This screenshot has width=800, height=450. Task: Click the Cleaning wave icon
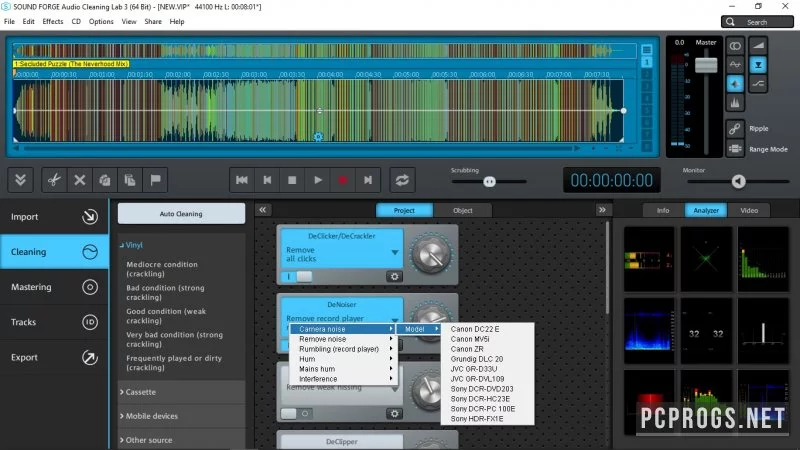[x=90, y=252]
